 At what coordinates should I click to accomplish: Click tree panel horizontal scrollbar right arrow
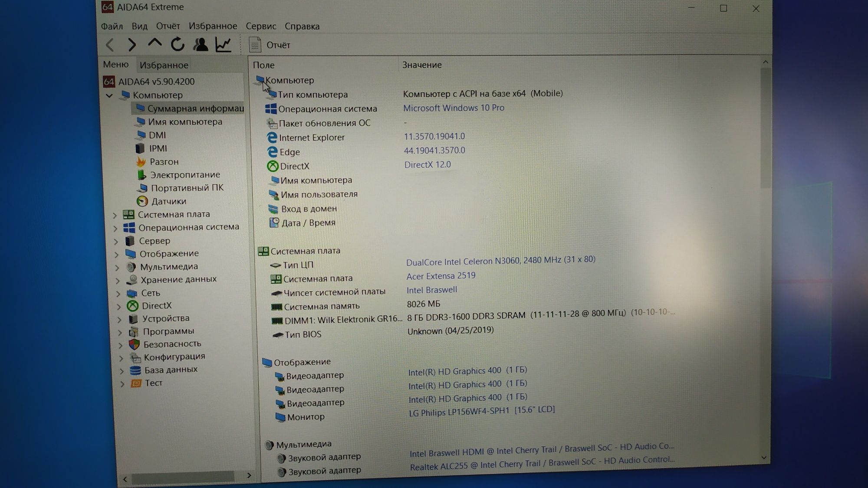click(249, 475)
